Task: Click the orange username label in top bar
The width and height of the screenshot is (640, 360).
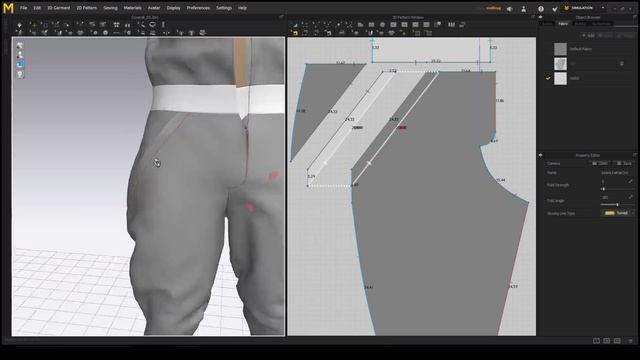Action: (x=493, y=8)
